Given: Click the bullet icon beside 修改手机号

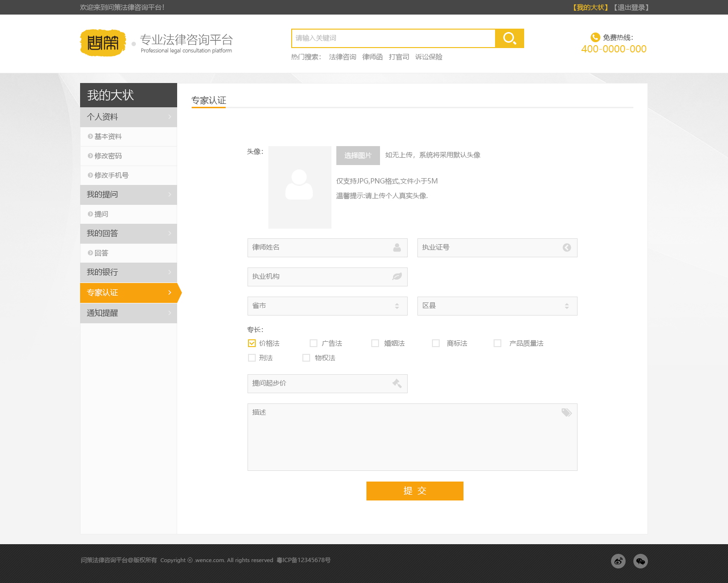Looking at the screenshot, I should click(90, 175).
